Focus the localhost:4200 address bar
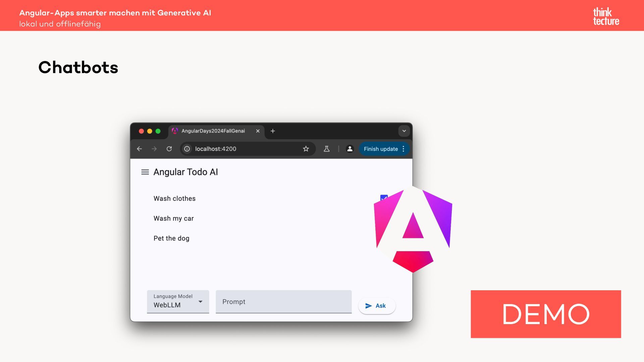644x362 pixels. pos(248,149)
